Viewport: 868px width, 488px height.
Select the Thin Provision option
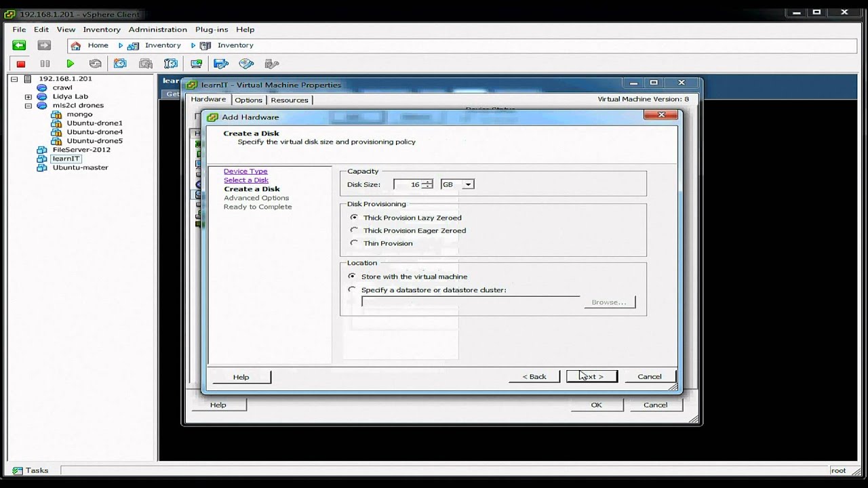tap(353, 243)
